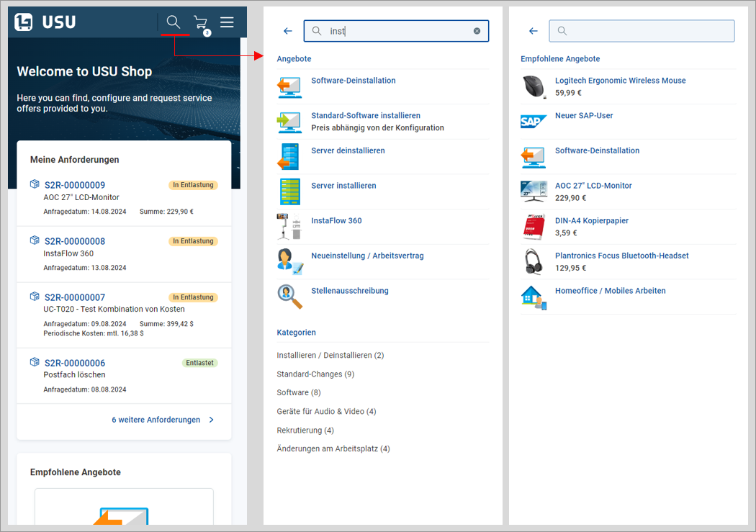This screenshot has height=532, width=756.
Task: Click the Software-Deinstallation icon in search results
Action: pos(289,86)
